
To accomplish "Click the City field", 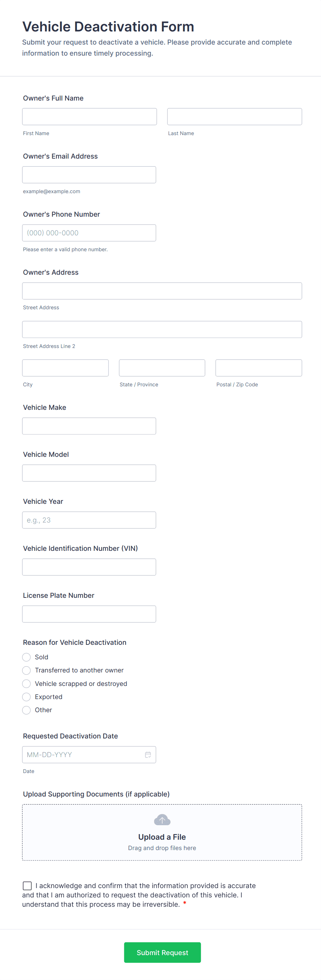I will point(65,368).
